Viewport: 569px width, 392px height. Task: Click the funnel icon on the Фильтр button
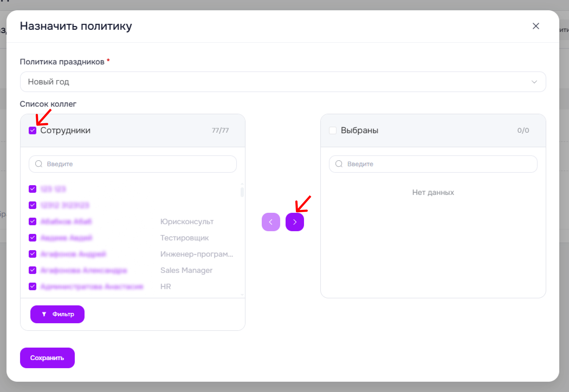pyautogui.click(x=44, y=314)
